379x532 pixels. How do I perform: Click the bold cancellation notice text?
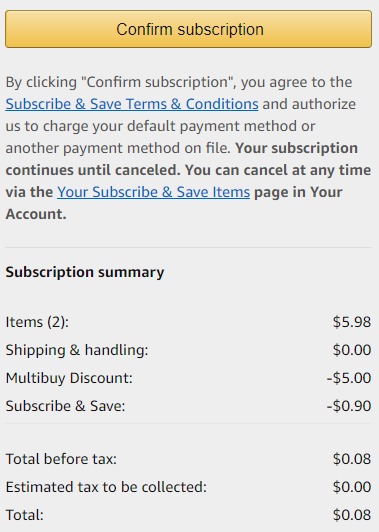click(x=188, y=181)
